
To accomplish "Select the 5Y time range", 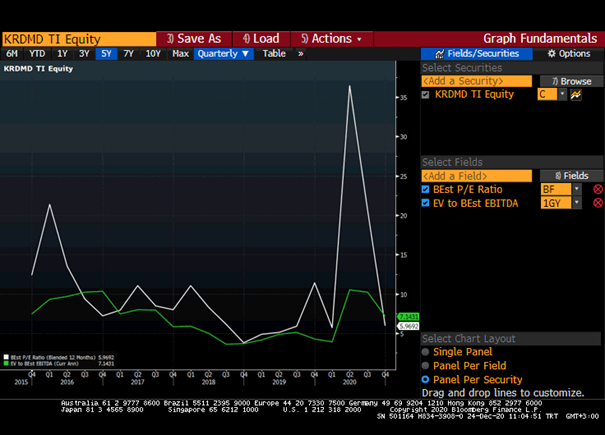I will (106, 54).
